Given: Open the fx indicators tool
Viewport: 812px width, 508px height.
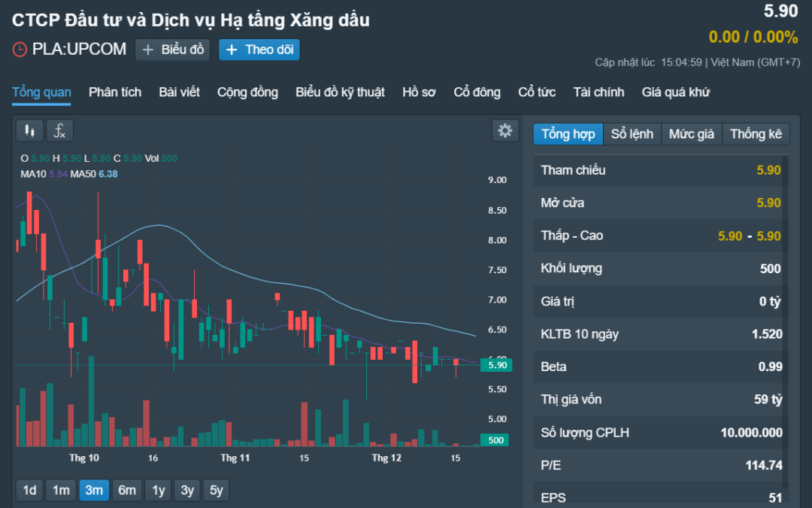Looking at the screenshot, I should tap(59, 130).
